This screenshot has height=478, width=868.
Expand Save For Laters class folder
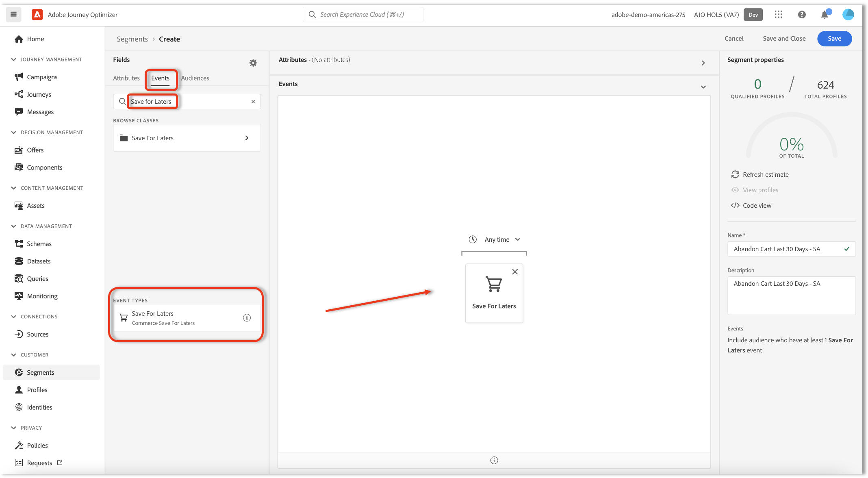click(x=187, y=138)
